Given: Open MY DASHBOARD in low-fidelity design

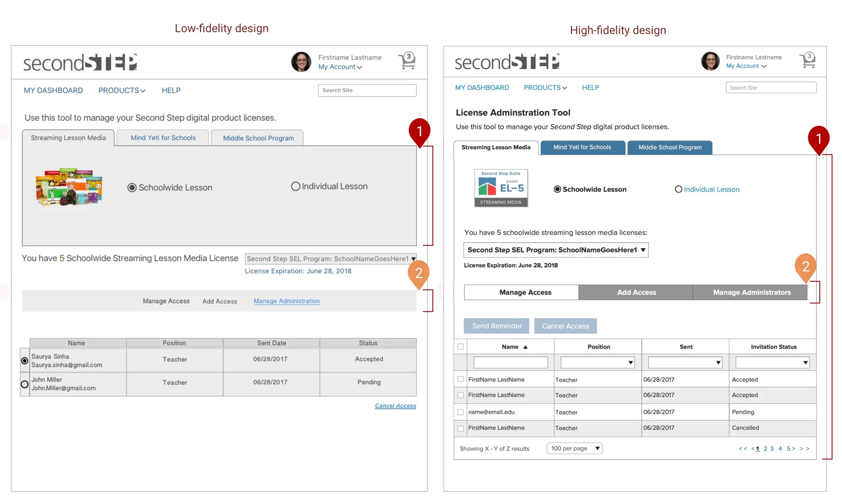Looking at the screenshot, I should click(x=53, y=90).
